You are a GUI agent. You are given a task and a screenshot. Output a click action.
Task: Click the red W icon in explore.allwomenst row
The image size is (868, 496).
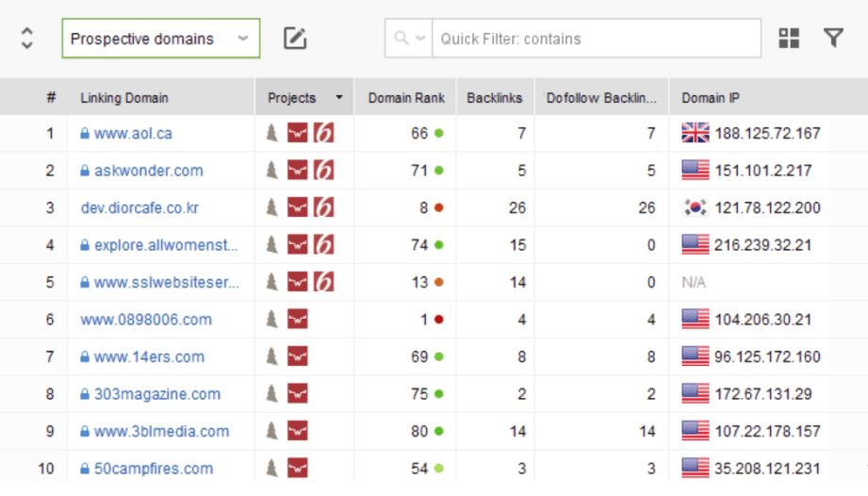(297, 244)
